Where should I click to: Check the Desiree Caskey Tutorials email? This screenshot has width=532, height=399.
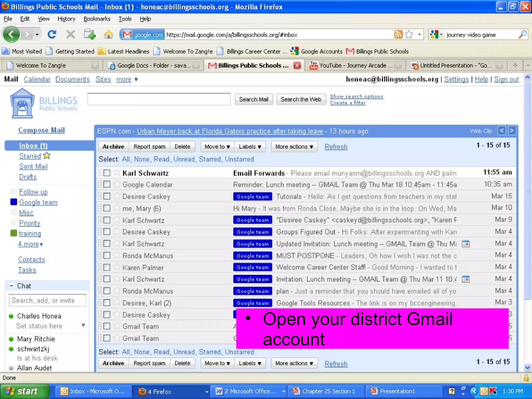pos(107,196)
